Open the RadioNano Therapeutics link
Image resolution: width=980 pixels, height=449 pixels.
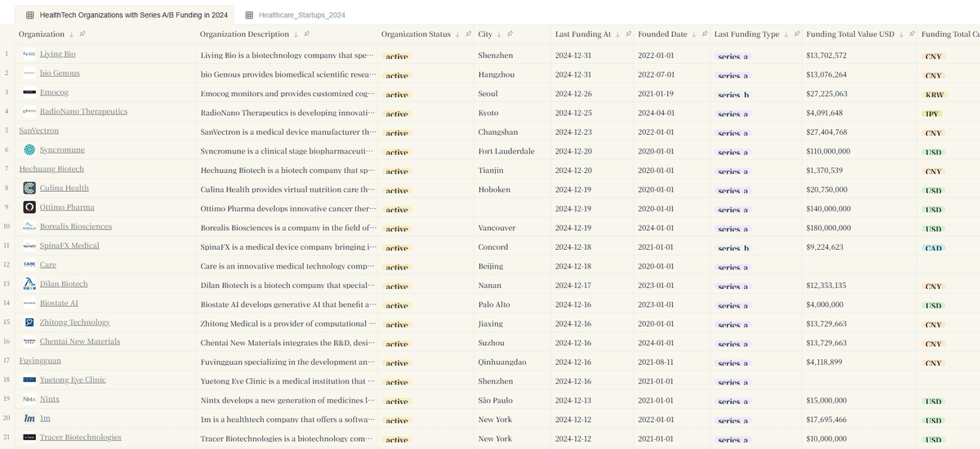click(83, 111)
